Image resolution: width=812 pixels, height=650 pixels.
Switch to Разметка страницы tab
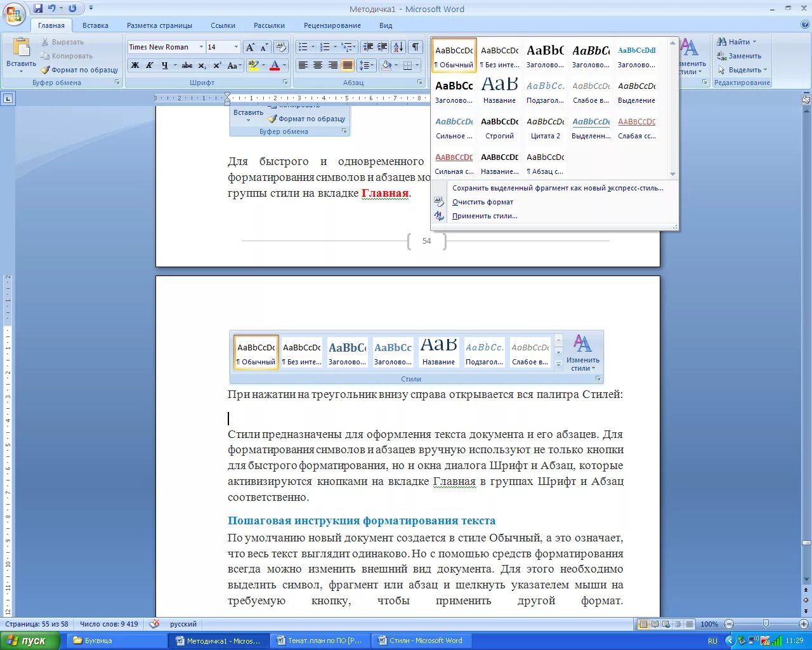[159, 25]
